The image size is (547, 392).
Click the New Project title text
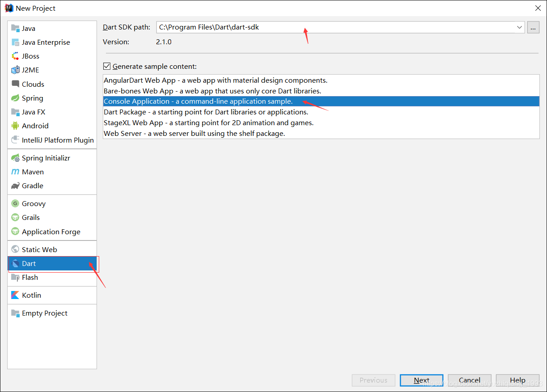pos(36,8)
